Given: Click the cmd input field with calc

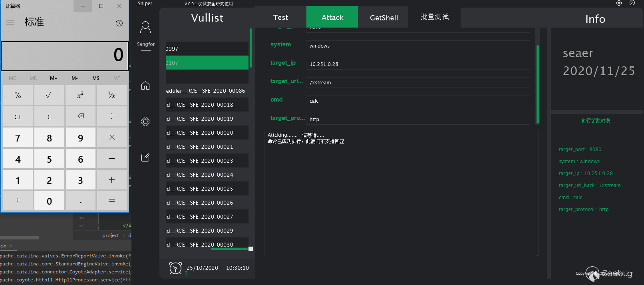Looking at the screenshot, I should tap(418, 101).
